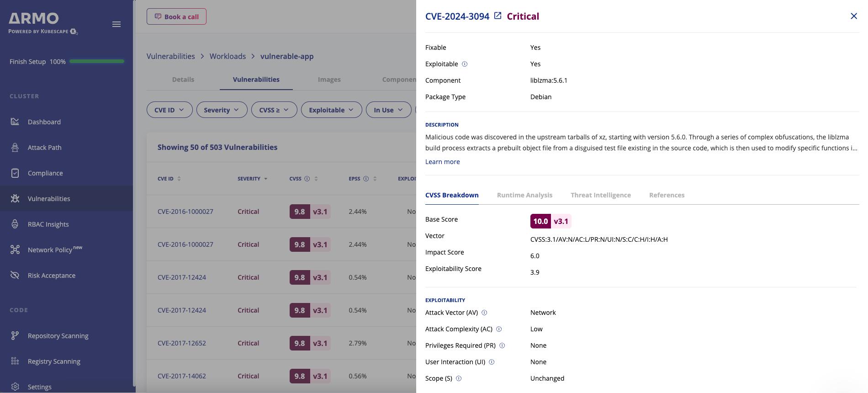
Task: Open Network Policy sidebar icon
Action: click(x=15, y=250)
